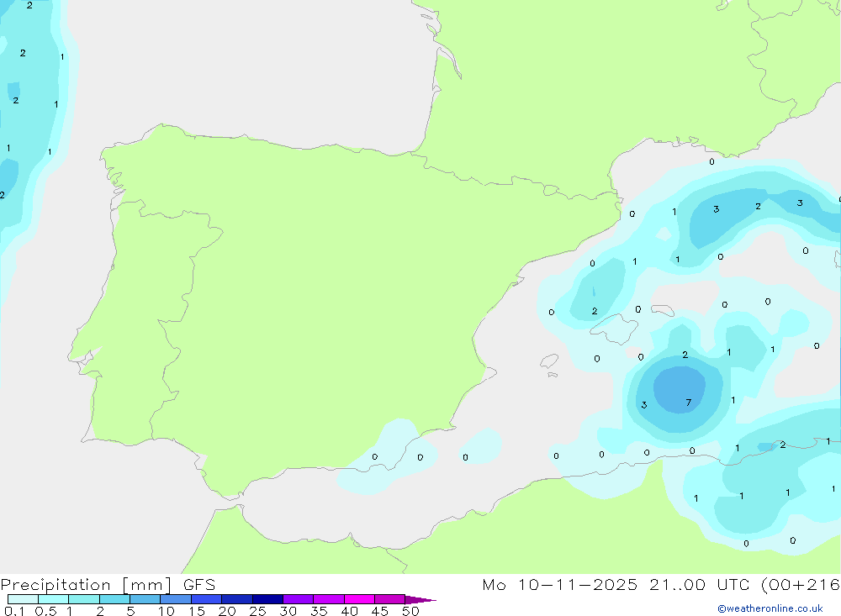The width and height of the screenshot is (841, 616).
Task: Pick the 0.1–0.5 mm legend swatch
Action: point(23,599)
